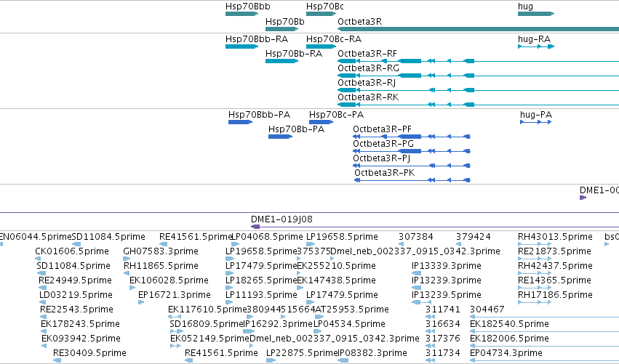The width and height of the screenshot is (619, 364).
Task: Select the EK182540.5prime label
Action: (x=509, y=324)
